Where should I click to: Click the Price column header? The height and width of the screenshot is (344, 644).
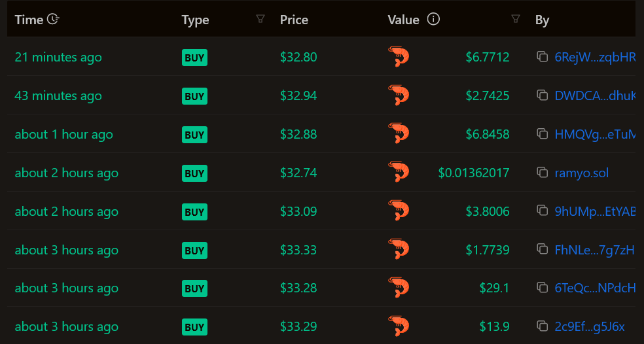294,20
